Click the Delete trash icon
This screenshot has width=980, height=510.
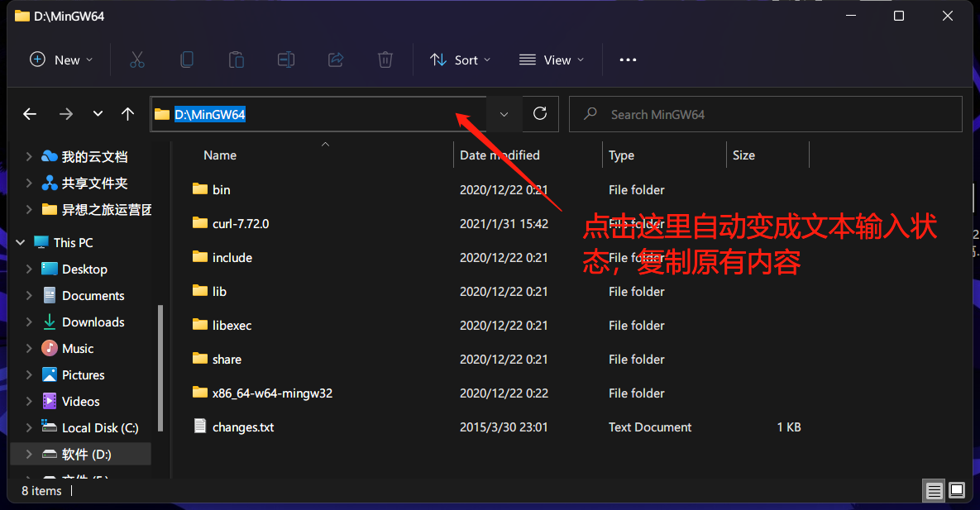pyautogui.click(x=385, y=60)
